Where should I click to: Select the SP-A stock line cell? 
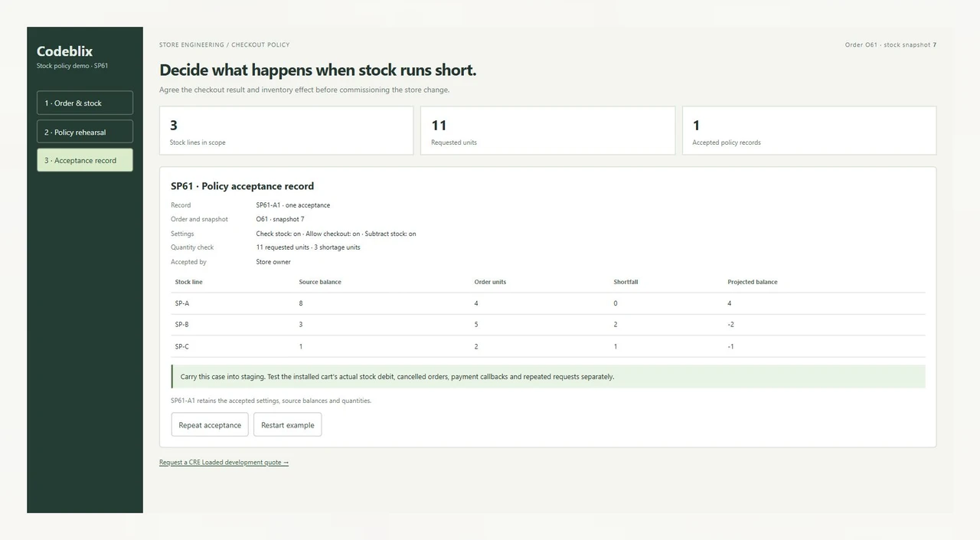pyautogui.click(x=182, y=303)
